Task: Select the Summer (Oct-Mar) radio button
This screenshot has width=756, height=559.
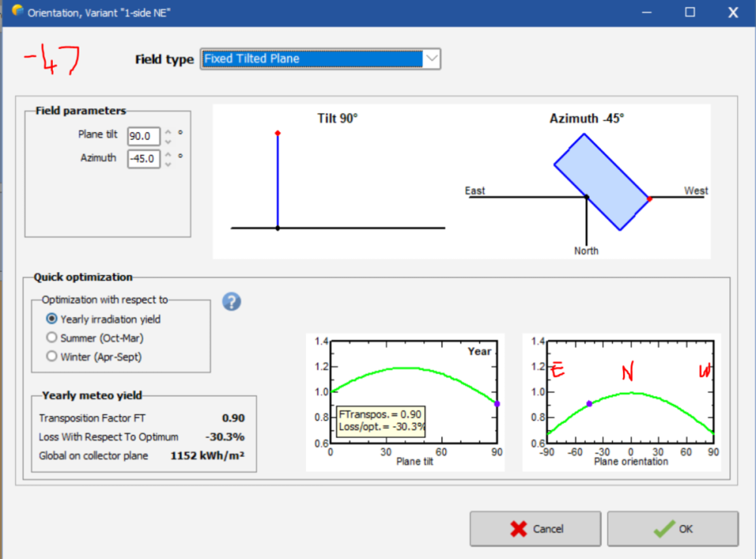Action: tap(52, 338)
